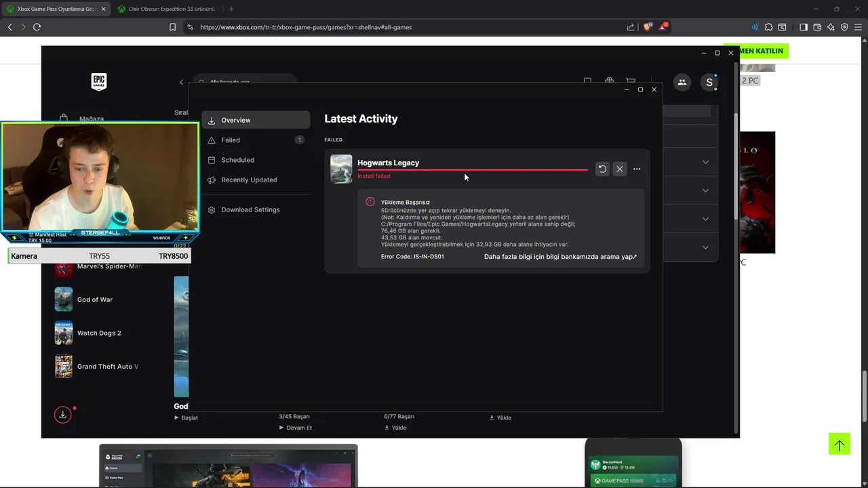Viewport: 868px width, 488px height.
Task: Click the Failed tab count badge
Action: [299, 140]
